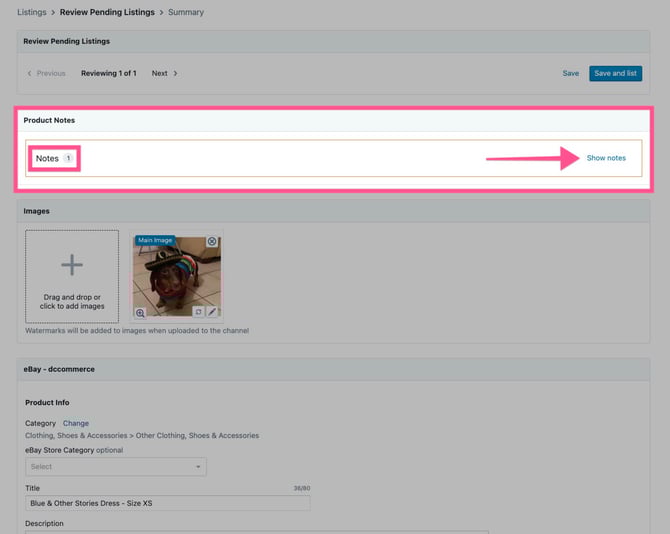Zoom into the main image thumbnail
Screen dimensions: 670x534
point(141,312)
